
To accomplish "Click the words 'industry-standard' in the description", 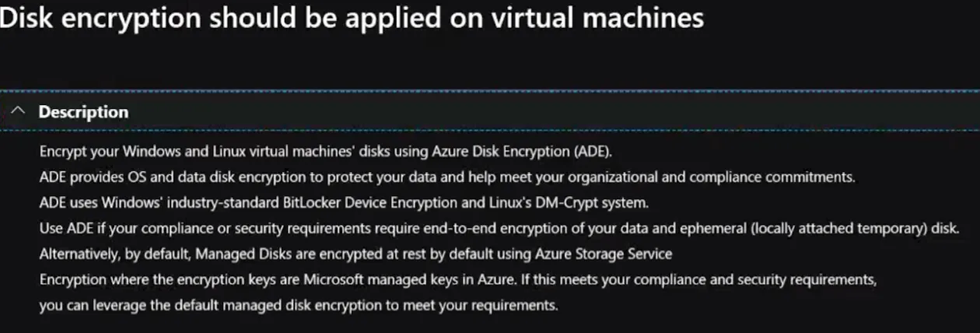I will click(x=222, y=202).
